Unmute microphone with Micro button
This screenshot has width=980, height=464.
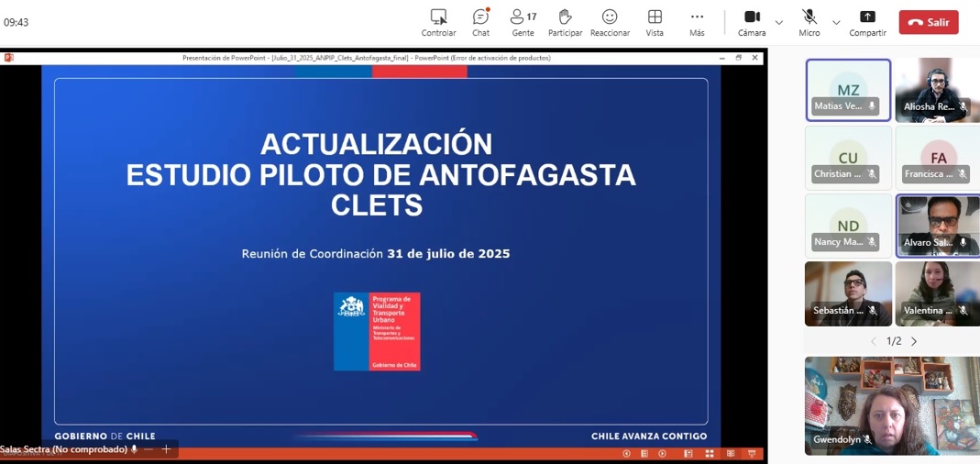point(809,22)
